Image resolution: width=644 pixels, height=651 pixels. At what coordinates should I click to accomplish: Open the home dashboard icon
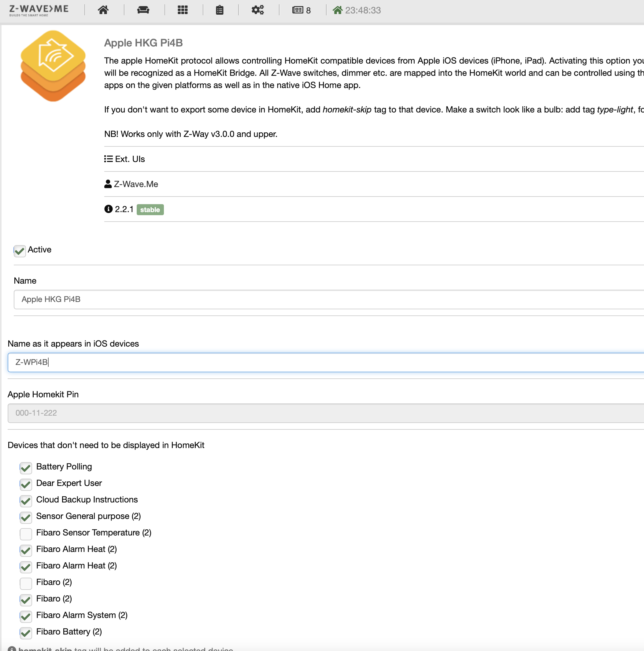(103, 10)
